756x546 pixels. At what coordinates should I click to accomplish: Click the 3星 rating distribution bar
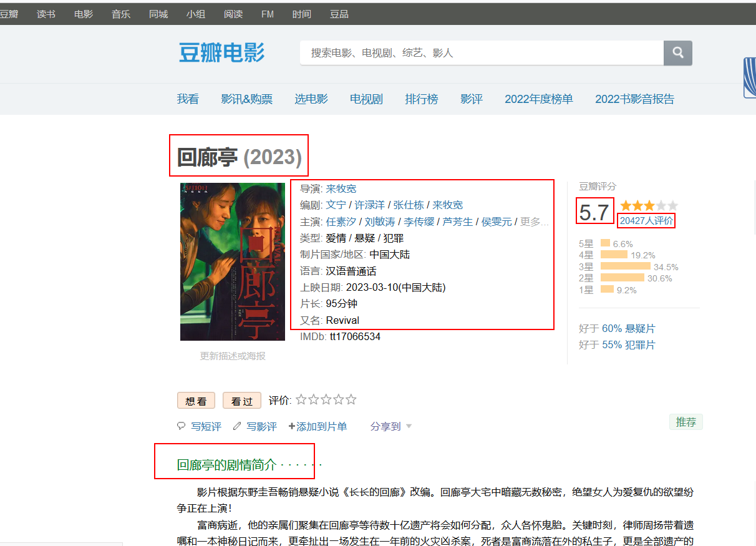(x=625, y=266)
